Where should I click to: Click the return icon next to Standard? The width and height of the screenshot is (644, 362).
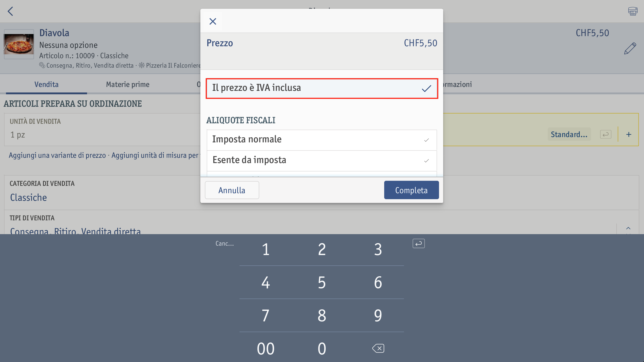606,135
